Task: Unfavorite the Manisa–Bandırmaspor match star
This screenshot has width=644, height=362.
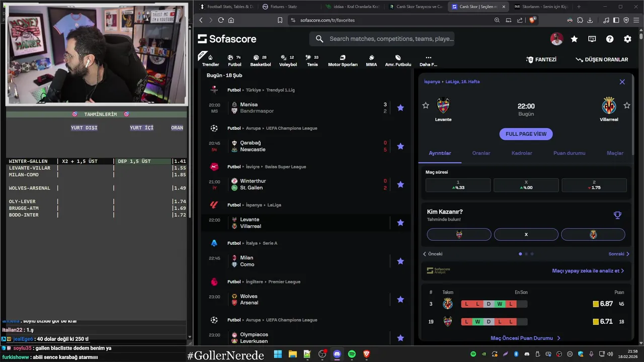Action: 400,108
